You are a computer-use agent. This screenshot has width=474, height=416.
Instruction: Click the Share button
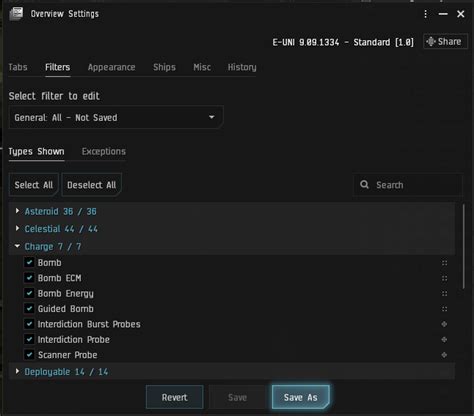coord(445,42)
